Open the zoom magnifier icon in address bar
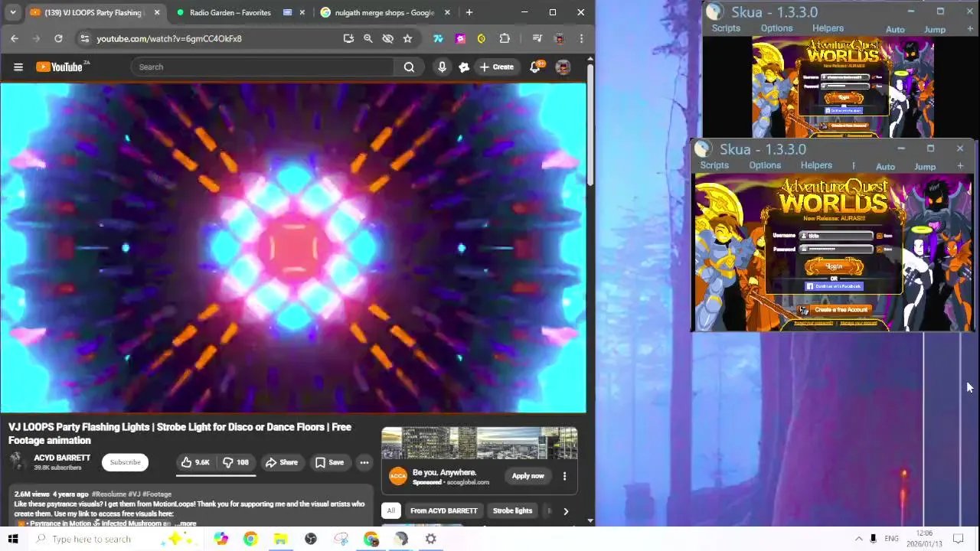This screenshot has width=980, height=551. pyautogui.click(x=367, y=38)
